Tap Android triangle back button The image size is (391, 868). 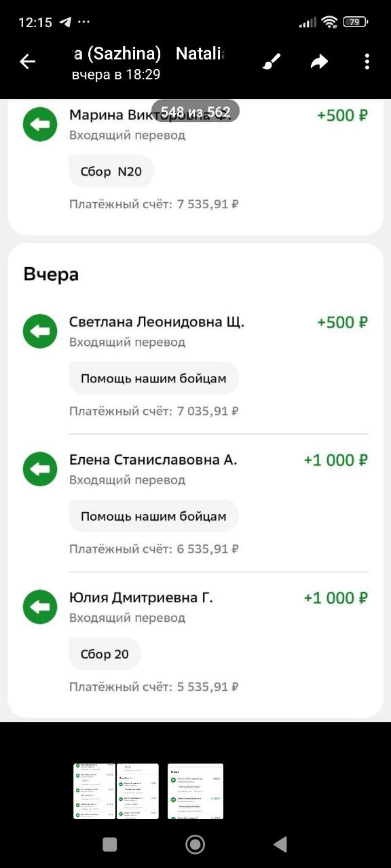(x=280, y=844)
